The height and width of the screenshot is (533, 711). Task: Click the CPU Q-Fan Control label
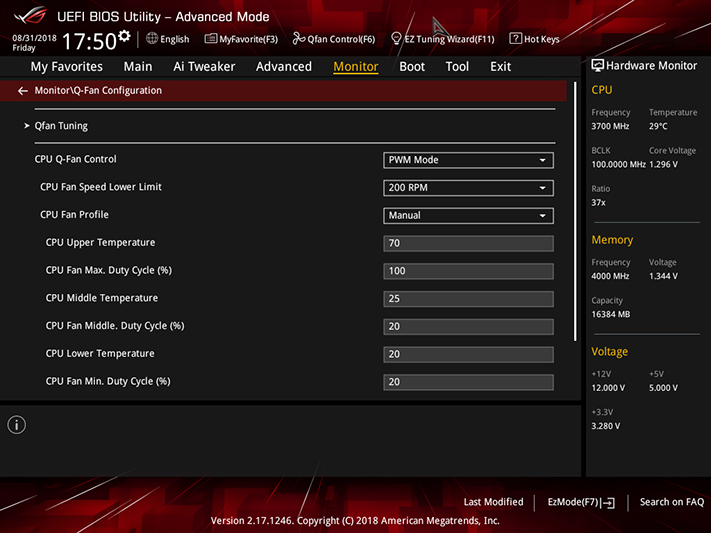[76, 159]
